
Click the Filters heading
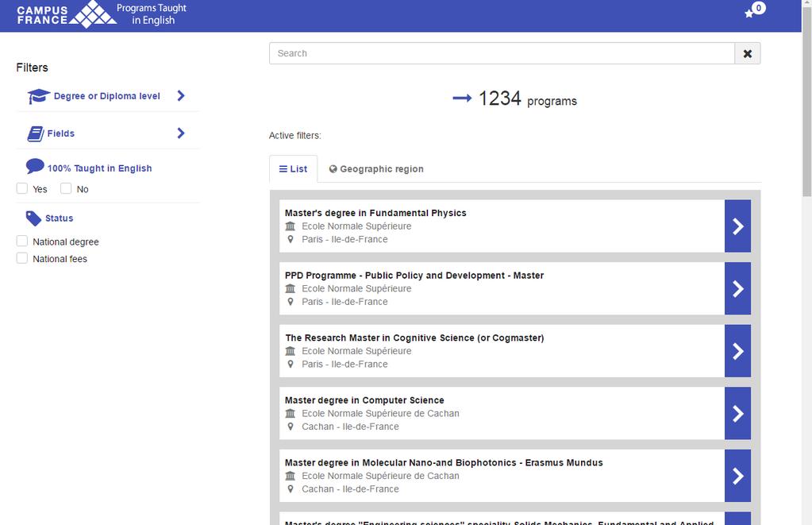32,68
